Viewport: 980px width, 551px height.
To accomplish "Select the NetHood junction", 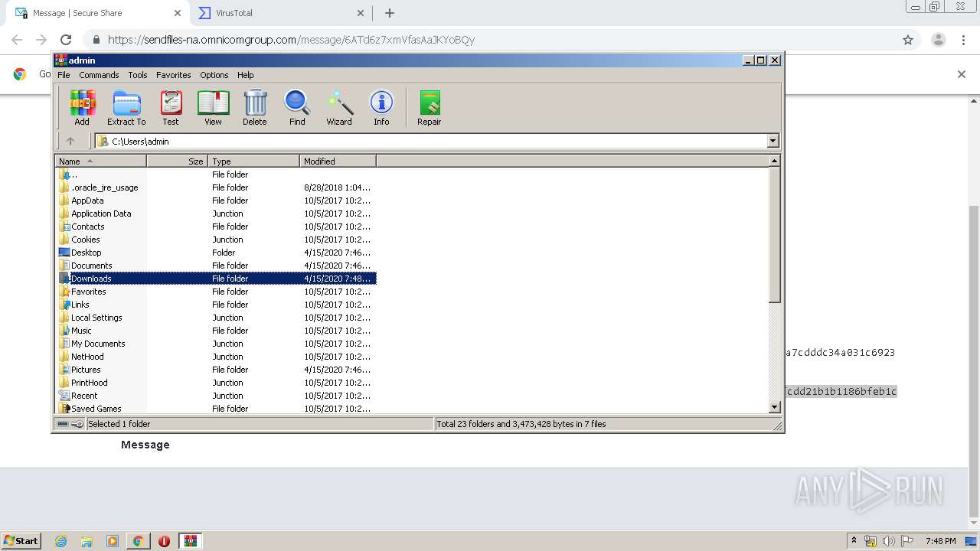I will pyautogui.click(x=215, y=357).
